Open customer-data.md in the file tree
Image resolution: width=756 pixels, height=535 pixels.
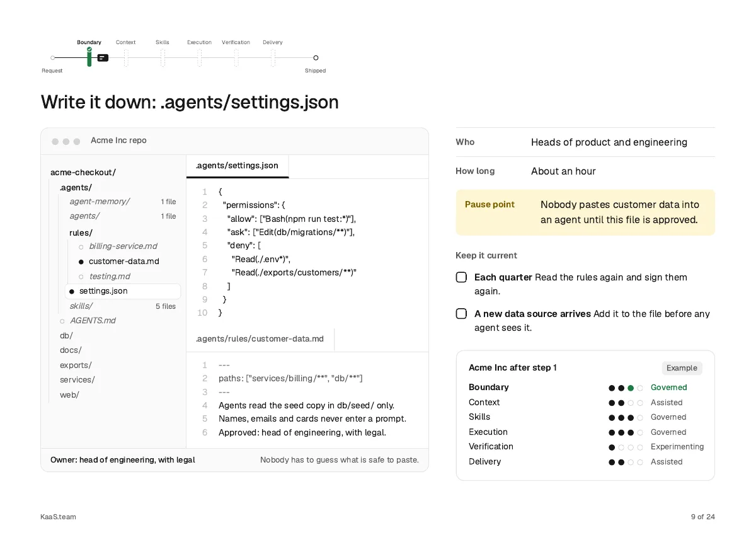click(x=124, y=262)
